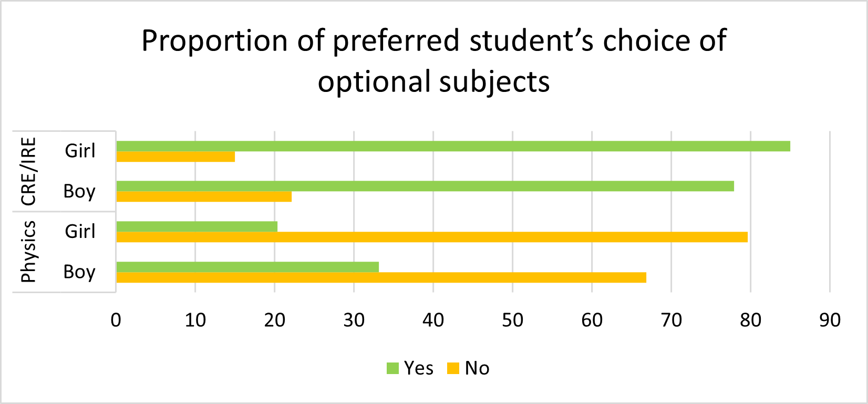Viewport: 868px width, 404px height.
Task: Select the orange No bar for Physics Girl
Action: point(431,237)
